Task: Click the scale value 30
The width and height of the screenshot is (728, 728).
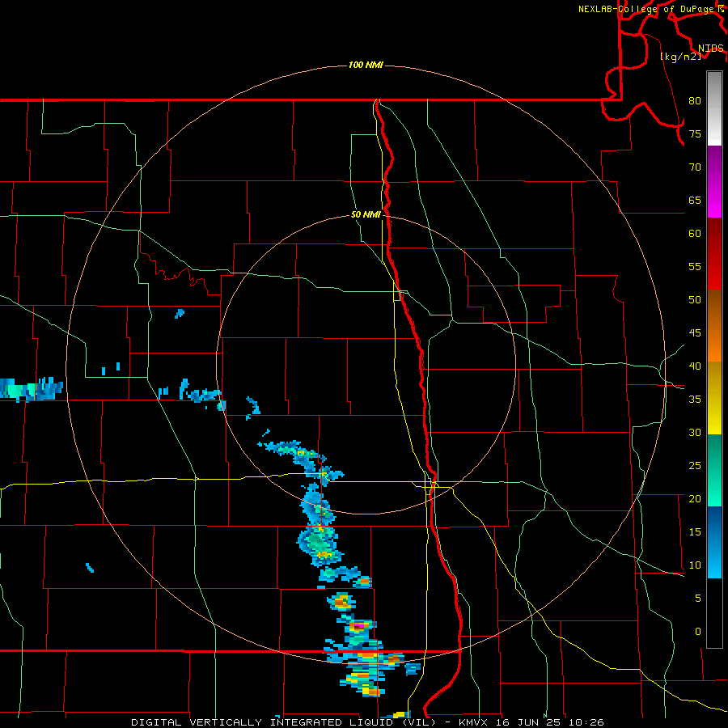Action: 695,432
